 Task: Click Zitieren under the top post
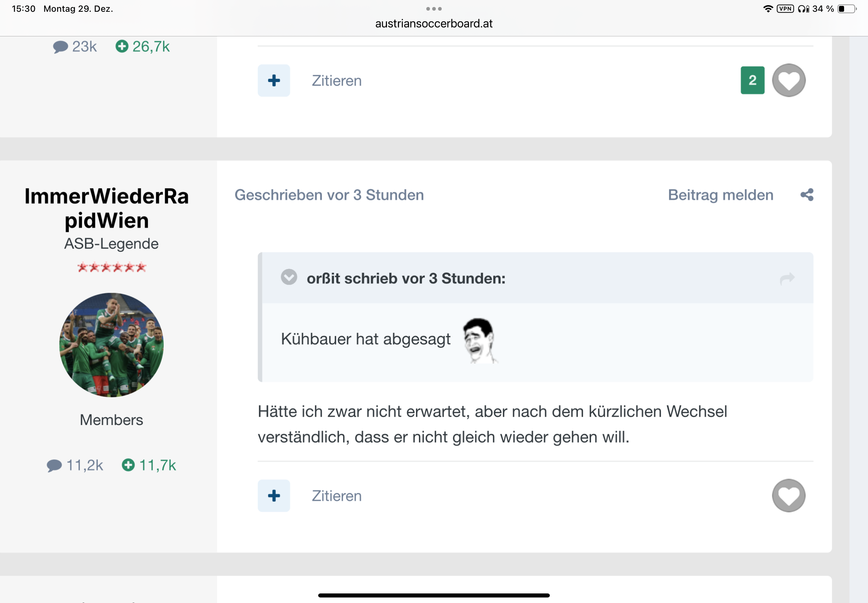(x=336, y=81)
